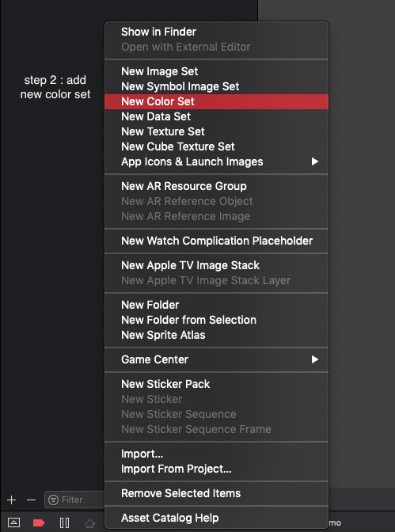
Task: Click into the Filter text field
Action: point(74,500)
